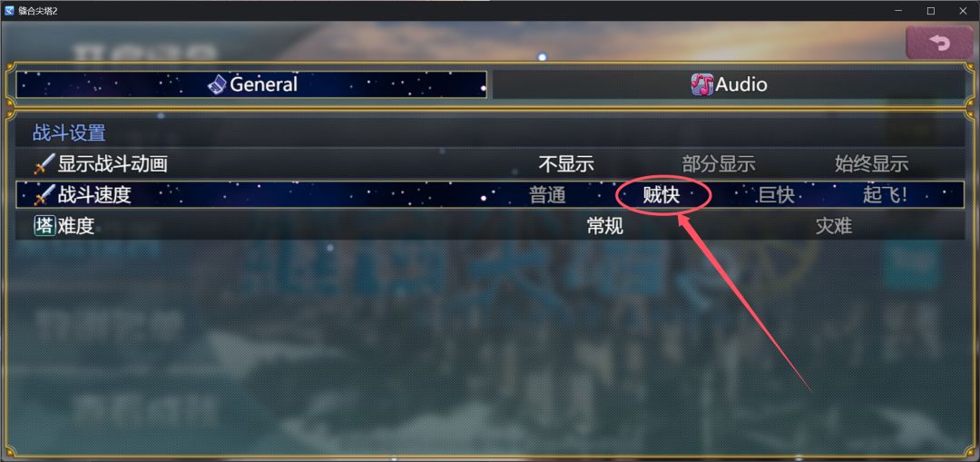Viewport: 980px width, 462px height.
Task: Click the sword icon beside 战斗速度
Action: coord(44,195)
